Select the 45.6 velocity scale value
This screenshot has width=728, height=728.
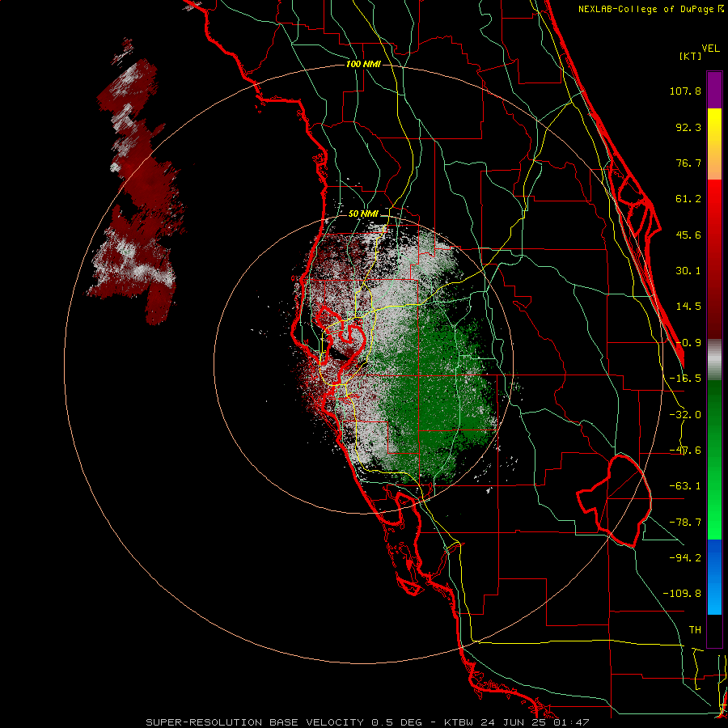[688, 235]
